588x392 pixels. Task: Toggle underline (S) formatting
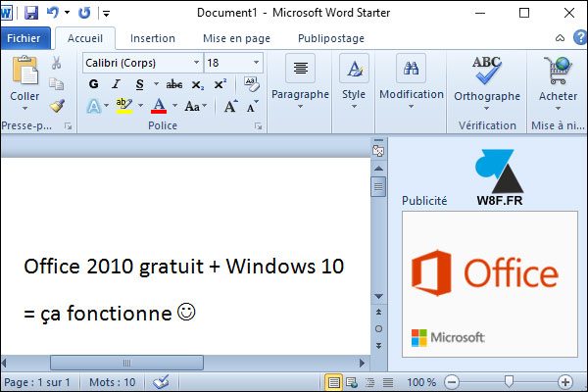pos(139,84)
